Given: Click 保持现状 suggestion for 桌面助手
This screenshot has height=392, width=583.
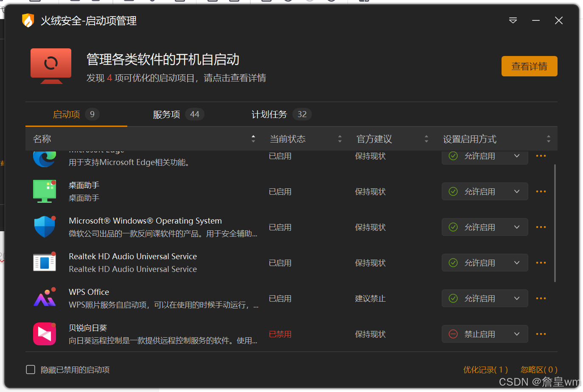Looking at the screenshot, I should point(370,192).
